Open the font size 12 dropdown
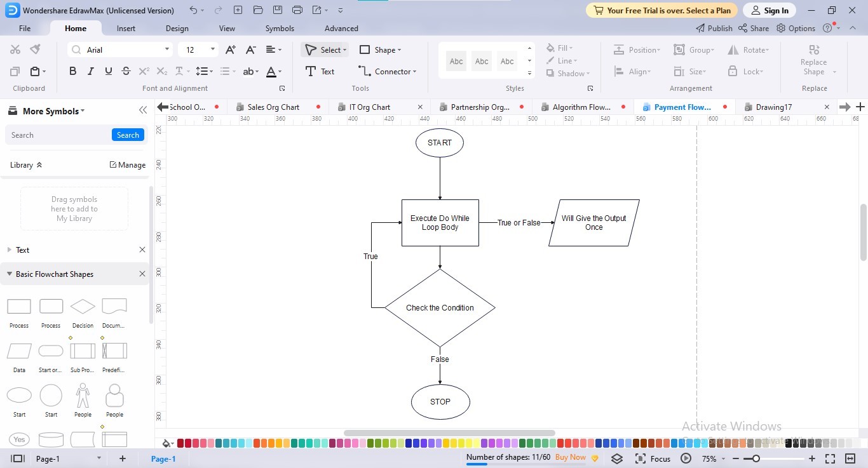The width and height of the screenshot is (868, 468). point(212,50)
